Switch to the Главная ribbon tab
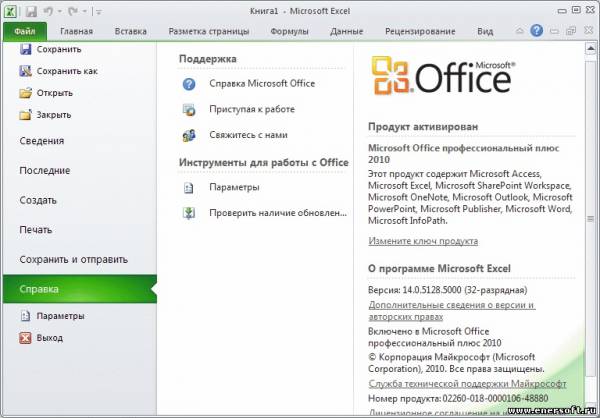 [77, 31]
